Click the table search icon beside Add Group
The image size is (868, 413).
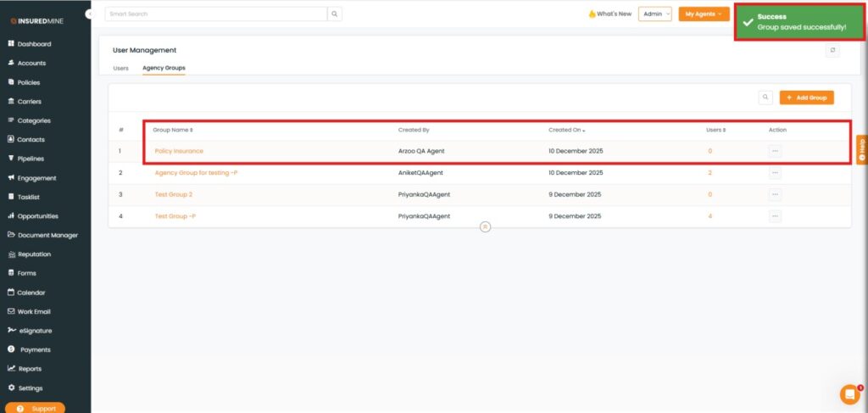pyautogui.click(x=765, y=98)
